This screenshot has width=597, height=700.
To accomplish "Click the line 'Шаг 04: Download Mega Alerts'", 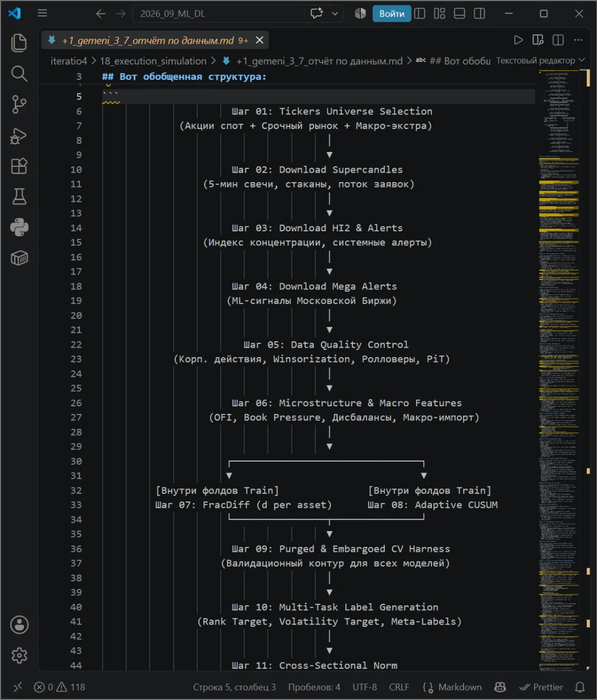I will (314, 286).
